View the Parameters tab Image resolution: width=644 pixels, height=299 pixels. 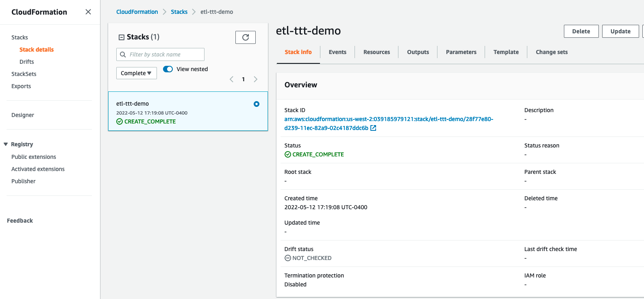pos(461,52)
